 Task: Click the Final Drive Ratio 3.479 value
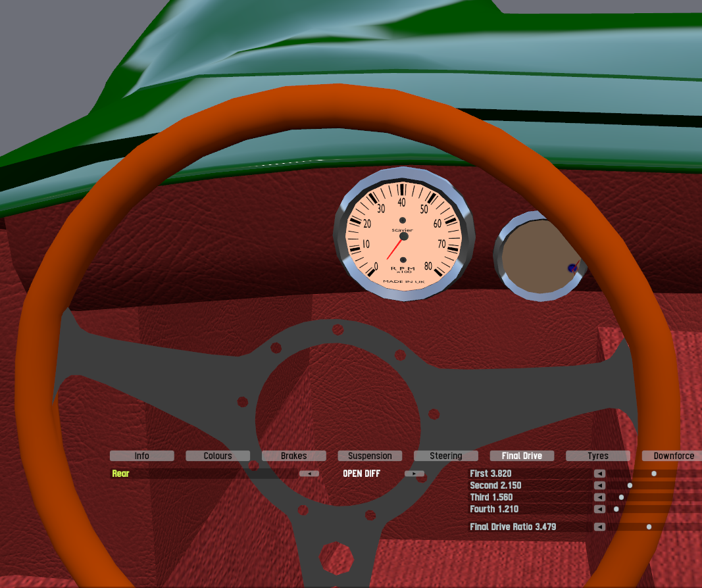[513, 527]
